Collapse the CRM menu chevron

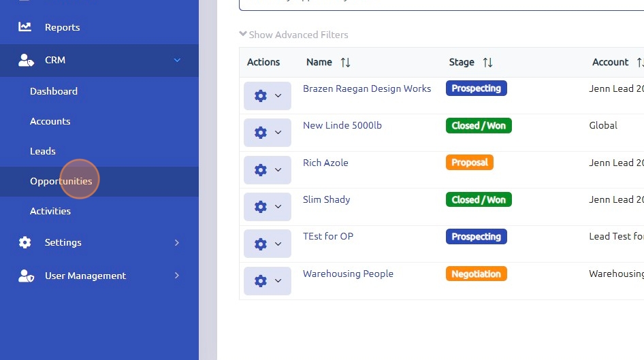(177, 60)
